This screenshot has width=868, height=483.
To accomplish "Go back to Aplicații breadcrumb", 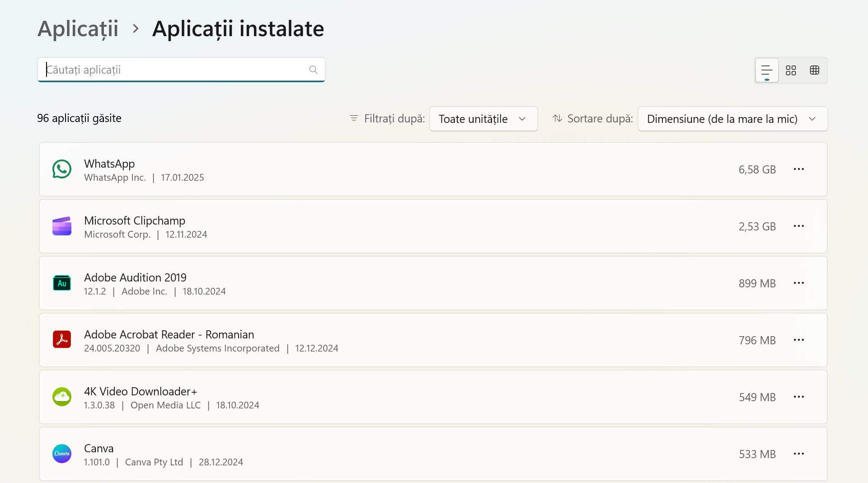I will pyautogui.click(x=78, y=29).
